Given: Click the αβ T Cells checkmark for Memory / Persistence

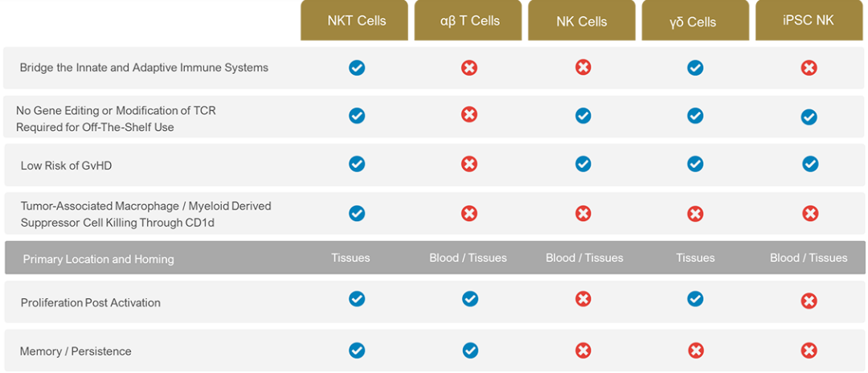Looking at the screenshot, I should 470,350.
